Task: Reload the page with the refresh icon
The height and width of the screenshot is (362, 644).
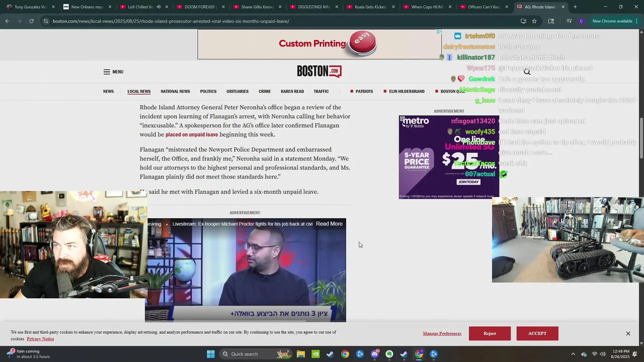Action: click(31, 21)
